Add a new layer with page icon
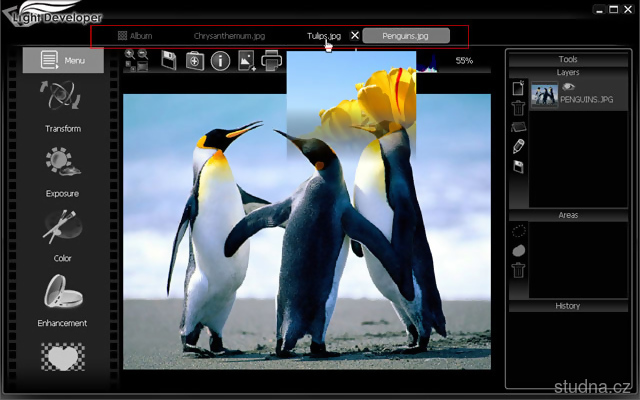 (518, 88)
